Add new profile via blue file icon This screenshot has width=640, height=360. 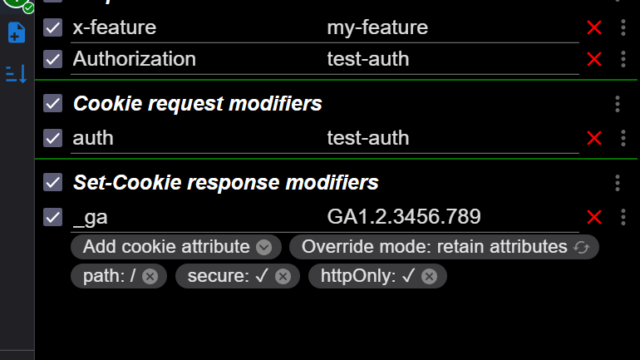pos(16,32)
